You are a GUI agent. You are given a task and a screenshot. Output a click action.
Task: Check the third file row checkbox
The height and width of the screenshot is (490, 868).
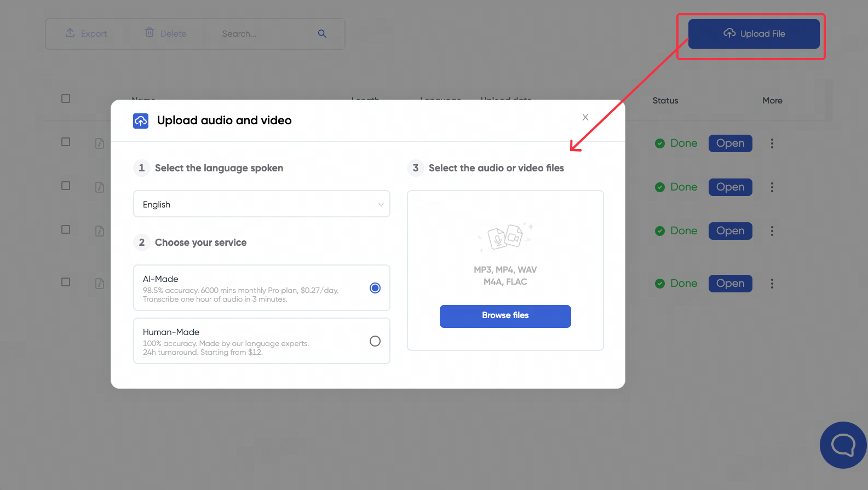tap(66, 229)
